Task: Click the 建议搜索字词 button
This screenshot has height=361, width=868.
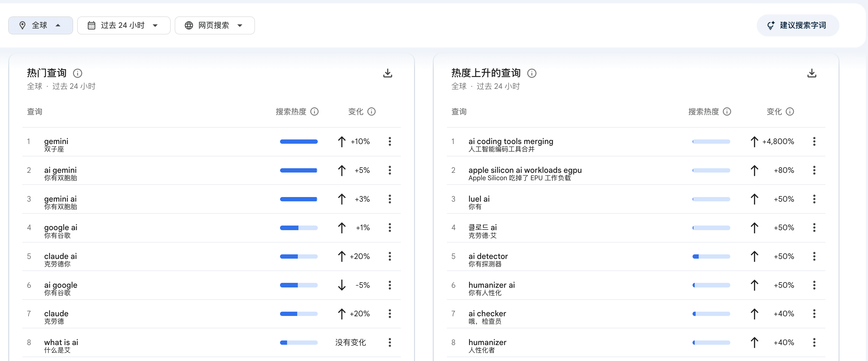Action: [x=797, y=25]
